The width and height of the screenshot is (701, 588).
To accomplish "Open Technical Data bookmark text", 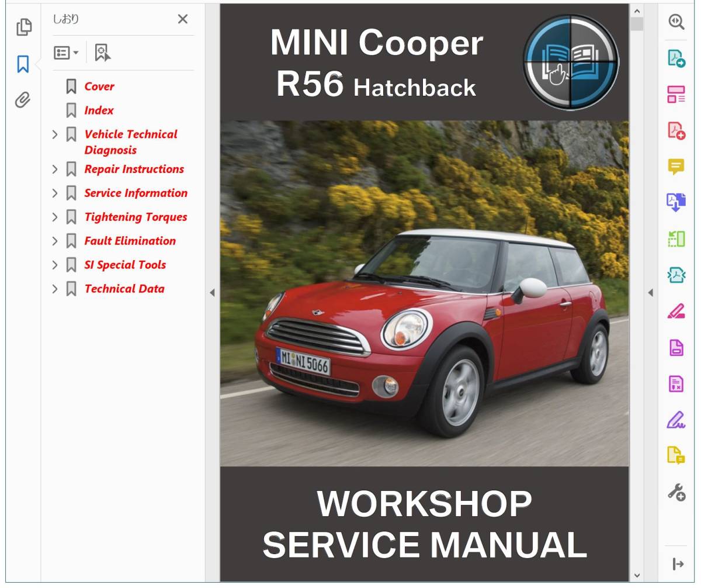I will [x=124, y=289].
